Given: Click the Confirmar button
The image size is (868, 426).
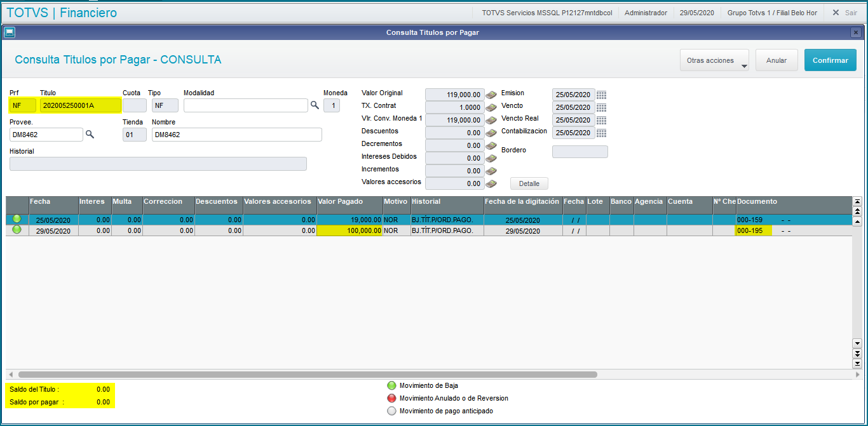Looking at the screenshot, I should point(830,60).
